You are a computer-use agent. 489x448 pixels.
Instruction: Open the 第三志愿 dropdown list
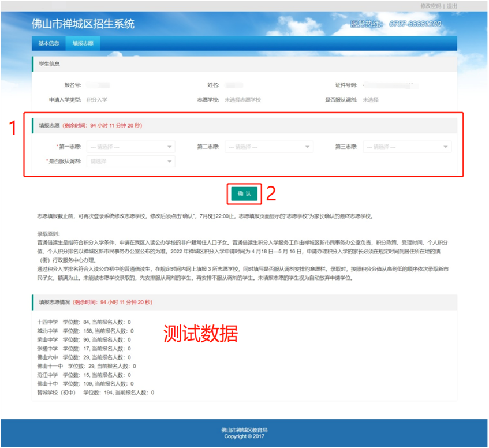[x=407, y=147]
